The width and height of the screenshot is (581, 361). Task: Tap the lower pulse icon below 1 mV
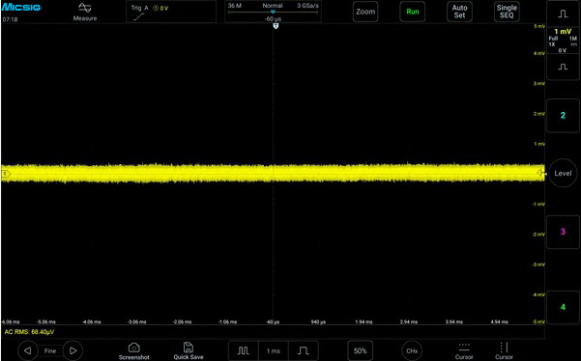click(563, 67)
